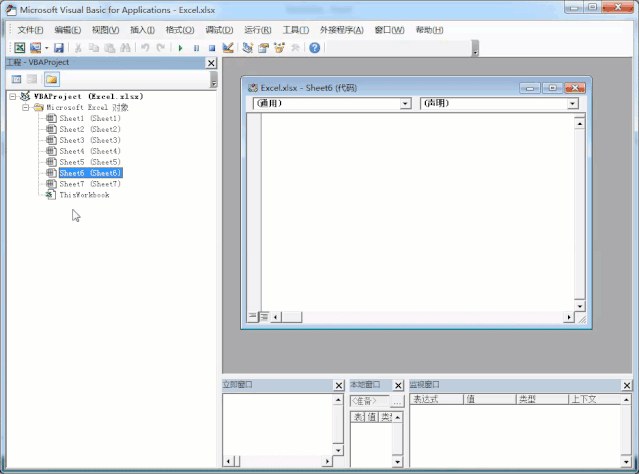The width and height of the screenshot is (639, 474).
Task: Open the 外接程序(A) menu
Action: pyautogui.click(x=342, y=30)
